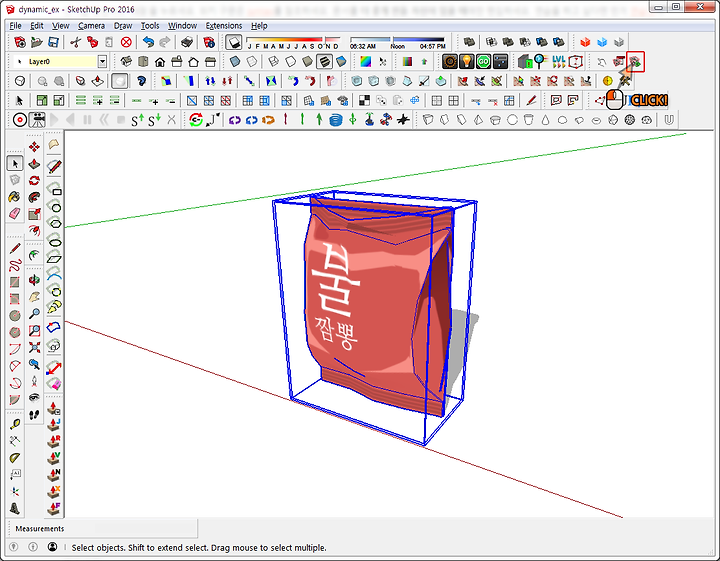720x561 pixels.
Task: Click the U magnet icon
Action: point(669,120)
